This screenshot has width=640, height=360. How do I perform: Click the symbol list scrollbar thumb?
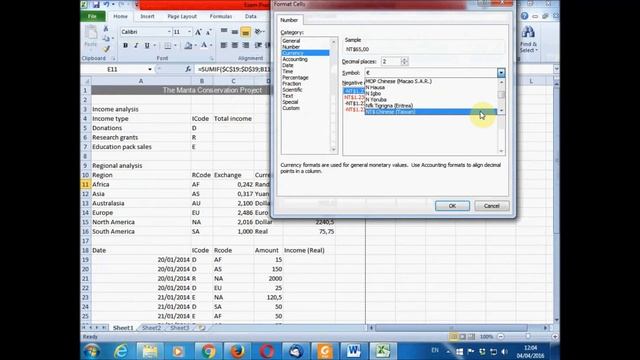501,95
